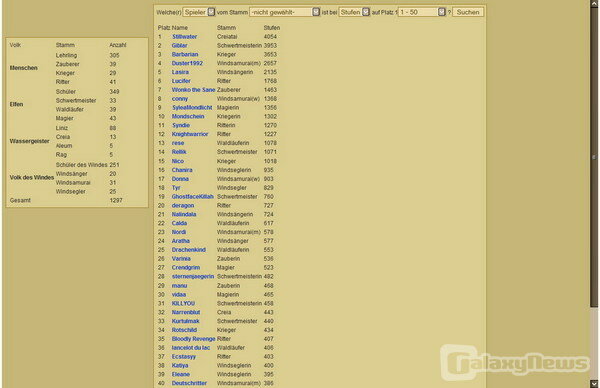Select the Elfen tribe label
Viewport: 600px width, 388px height.
point(16,104)
